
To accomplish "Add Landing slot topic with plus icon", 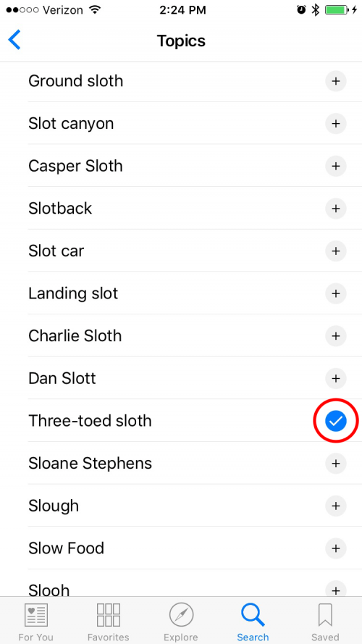I will point(336,293).
